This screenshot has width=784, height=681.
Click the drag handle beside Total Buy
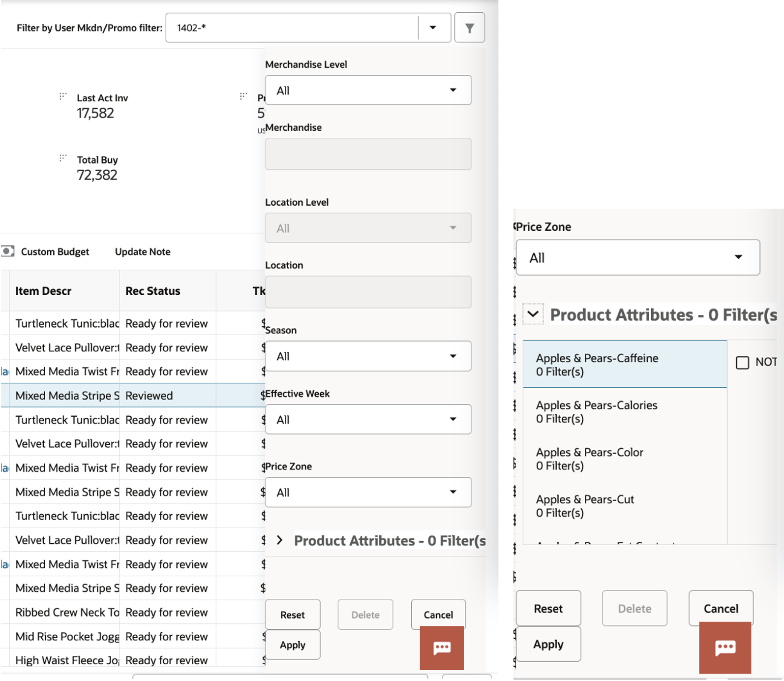(63, 158)
